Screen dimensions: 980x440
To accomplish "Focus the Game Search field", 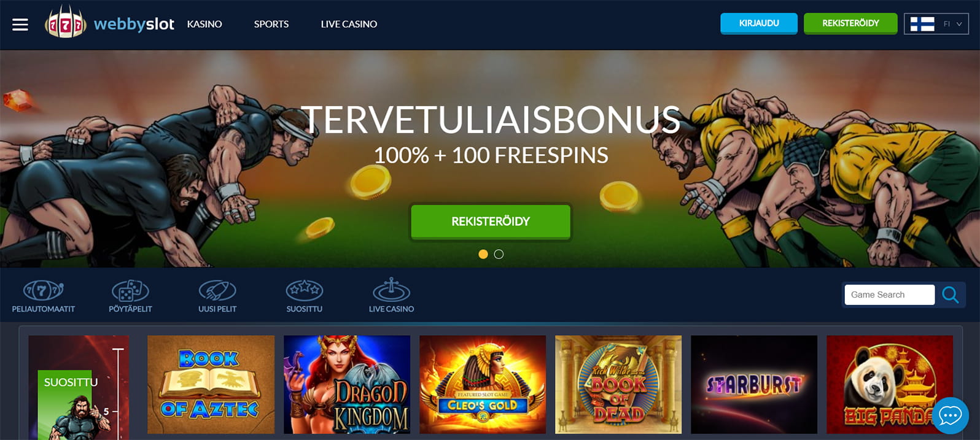I will point(889,295).
